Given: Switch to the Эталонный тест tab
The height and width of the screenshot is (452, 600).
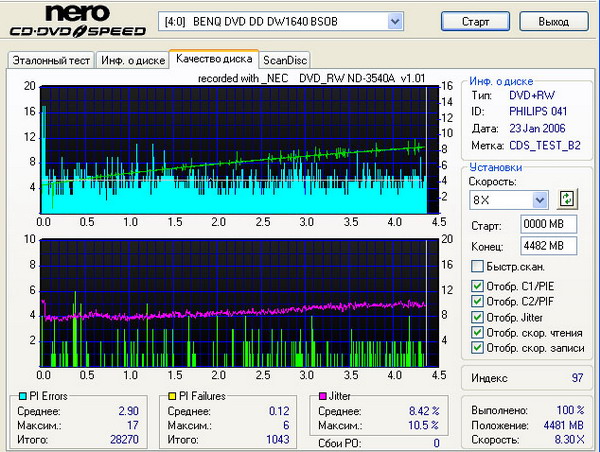Looking at the screenshot, I should pyautogui.click(x=51, y=60).
